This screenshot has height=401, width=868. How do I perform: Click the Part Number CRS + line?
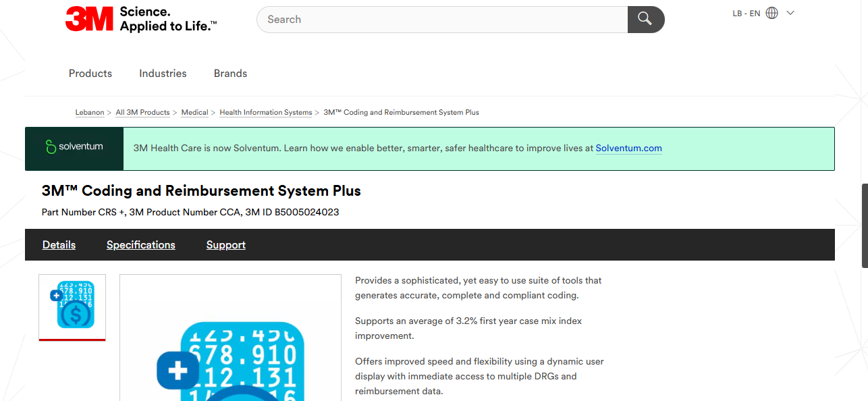tap(190, 212)
